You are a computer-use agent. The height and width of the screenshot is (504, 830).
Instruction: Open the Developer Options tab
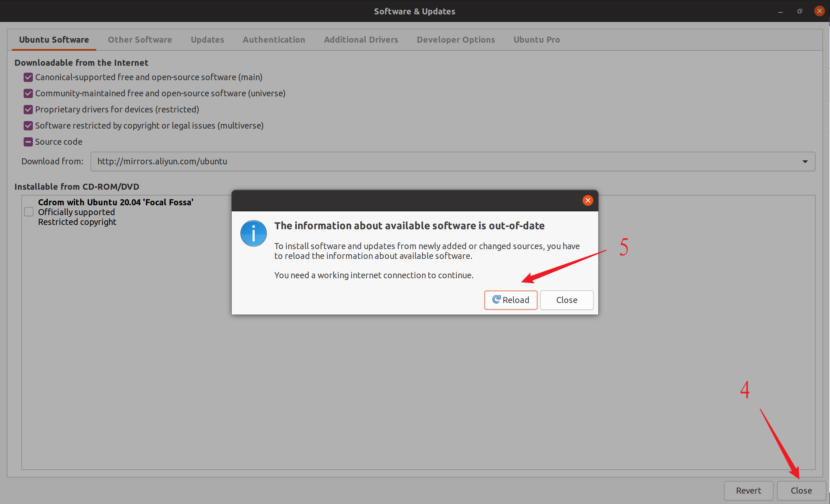(x=456, y=39)
